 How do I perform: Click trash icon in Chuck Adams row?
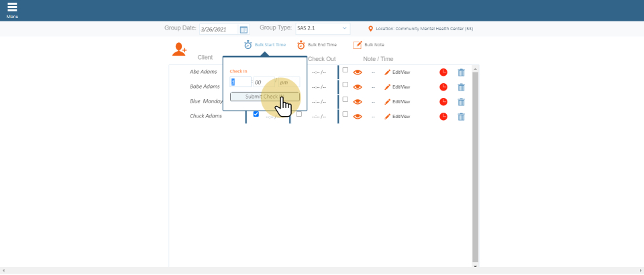coord(461,117)
